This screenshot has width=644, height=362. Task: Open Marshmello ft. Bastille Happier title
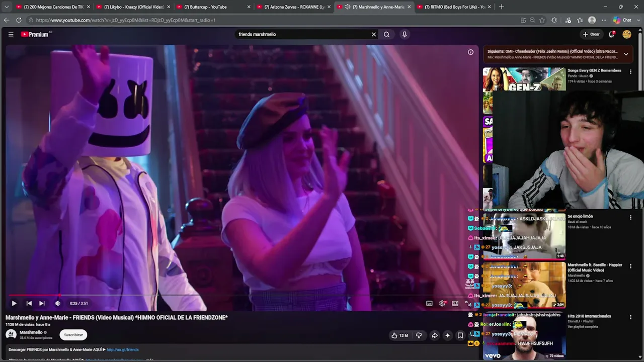(x=595, y=267)
